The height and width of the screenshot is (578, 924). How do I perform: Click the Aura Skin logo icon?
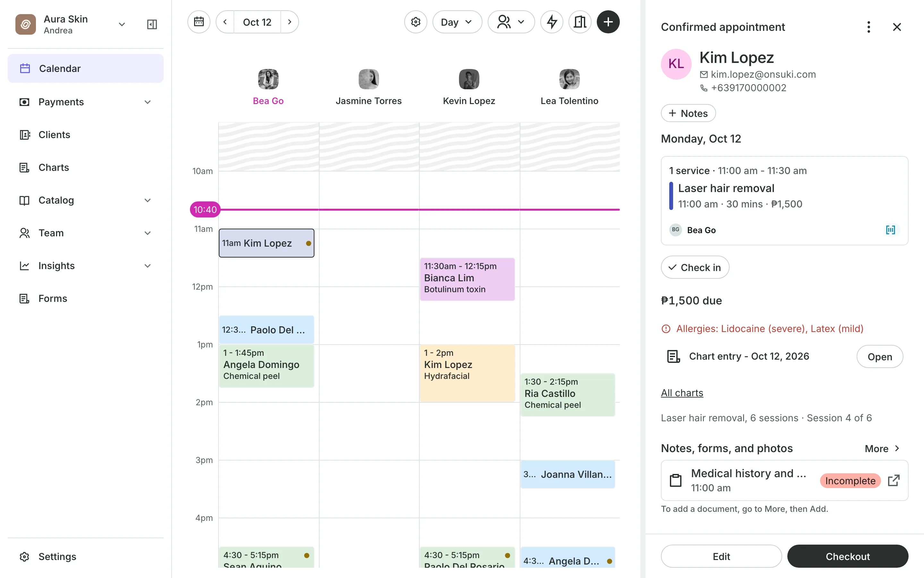[26, 24]
